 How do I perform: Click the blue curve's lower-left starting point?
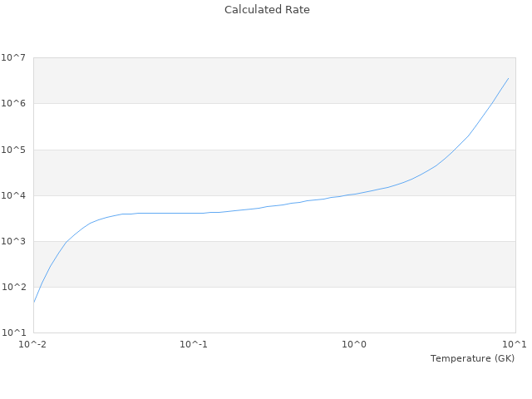click(34, 302)
